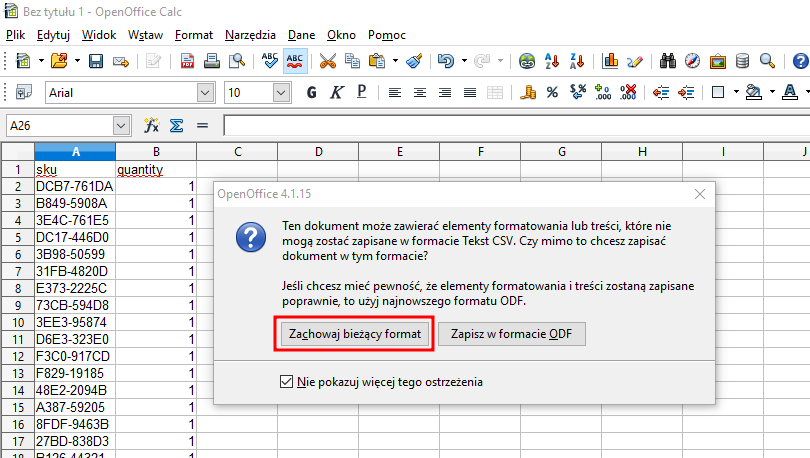Screen dimensions: 810x458
Task: Click the background color paint bucket
Action: coord(754,93)
